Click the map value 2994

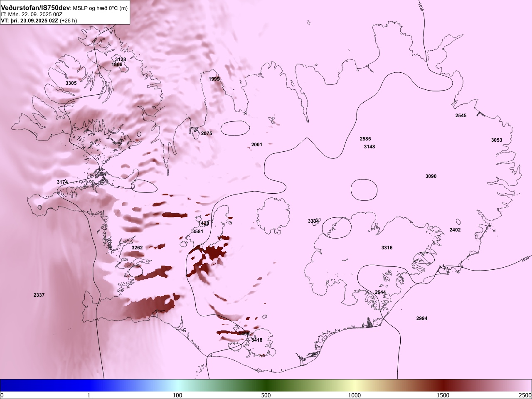[422, 318]
